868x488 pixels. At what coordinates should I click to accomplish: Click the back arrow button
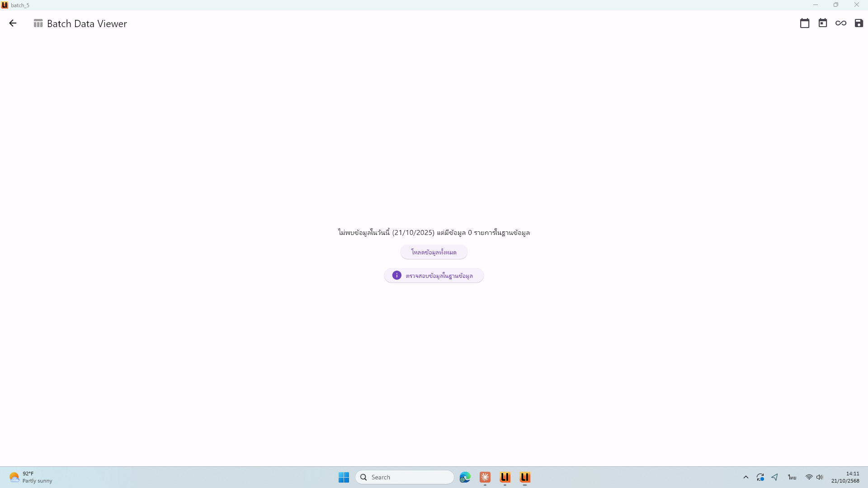[x=13, y=23]
